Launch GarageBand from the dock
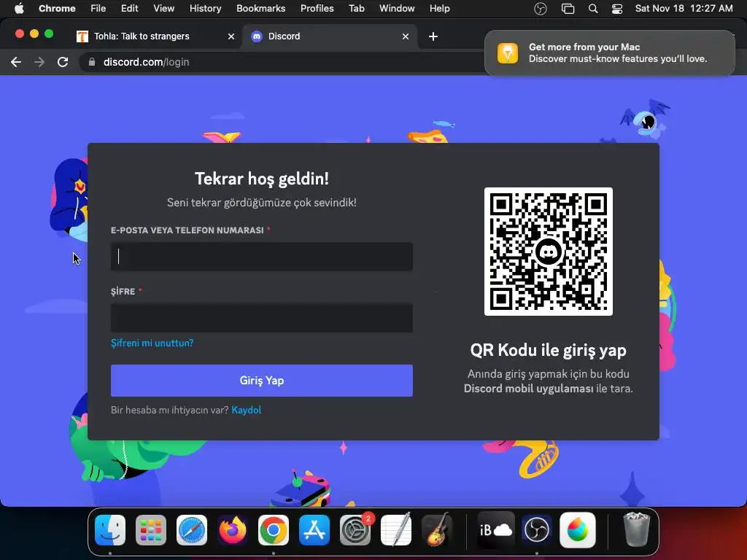 coord(437,530)
